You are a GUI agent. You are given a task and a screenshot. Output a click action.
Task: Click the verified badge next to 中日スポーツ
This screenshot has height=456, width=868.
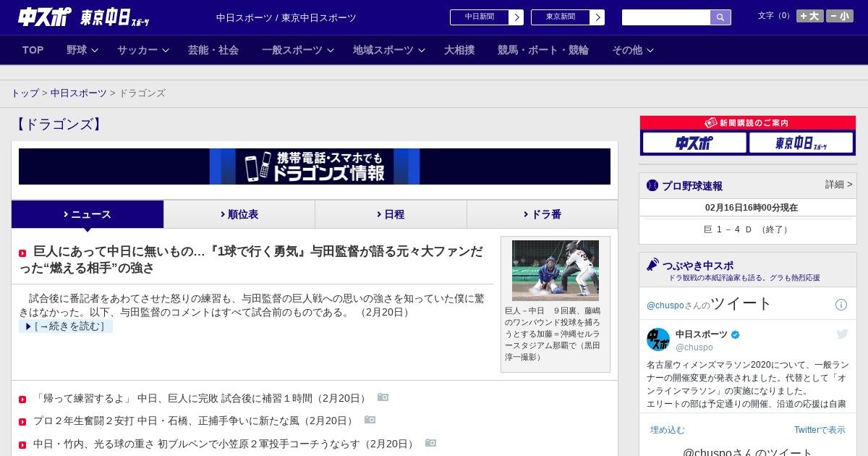[x=736, y=334]
